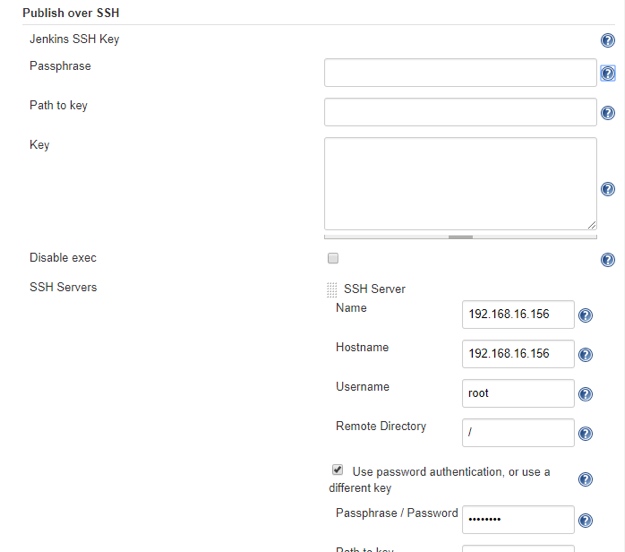The height and width of the screenshot is (552, 625).
Task: Open help for the Key textarea
Action: click(x=607, y=189)
